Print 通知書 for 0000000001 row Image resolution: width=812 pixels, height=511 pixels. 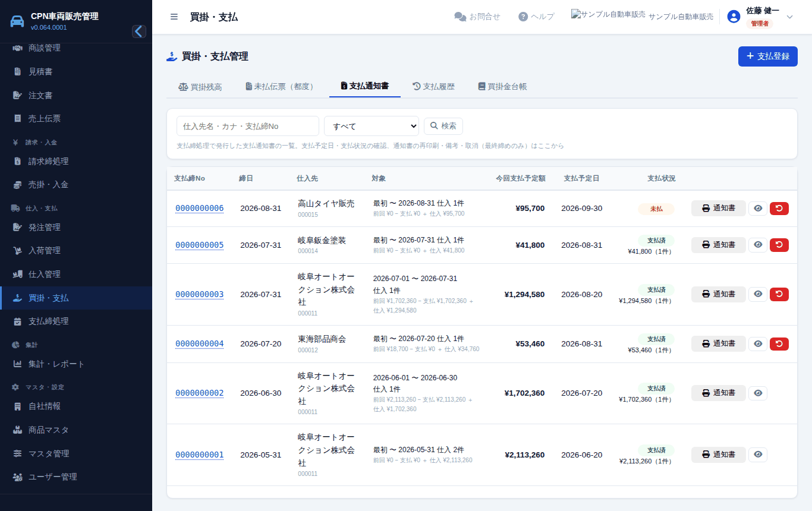[719, 455]
